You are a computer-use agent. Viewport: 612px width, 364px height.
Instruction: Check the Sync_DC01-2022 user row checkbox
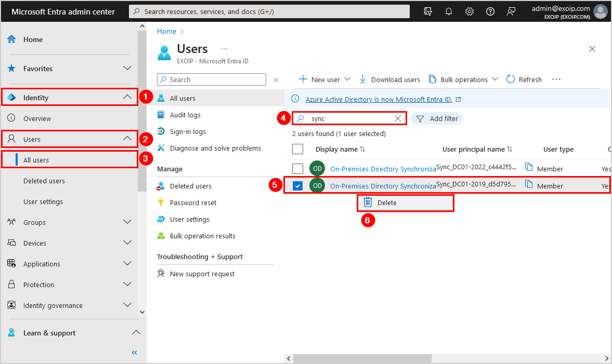(x=297, y=168)
